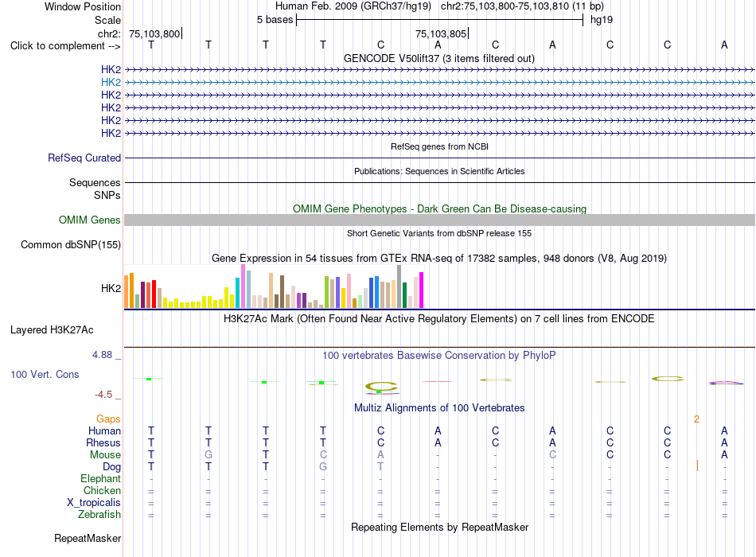Click the Mouse species label
The image size is (756, 557).
[106, 455]
